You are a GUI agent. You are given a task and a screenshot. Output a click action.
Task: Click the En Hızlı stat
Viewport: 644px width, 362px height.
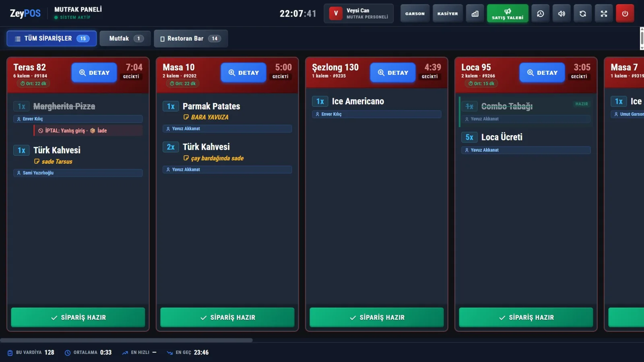click(139, 352)
